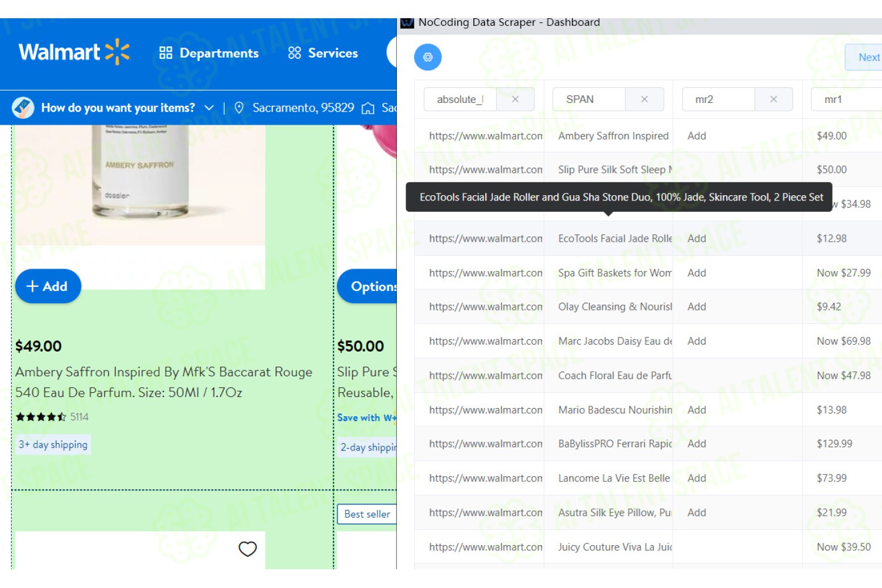Open the scraper settings gear icon
882x588 pixels.
[428, 57]
